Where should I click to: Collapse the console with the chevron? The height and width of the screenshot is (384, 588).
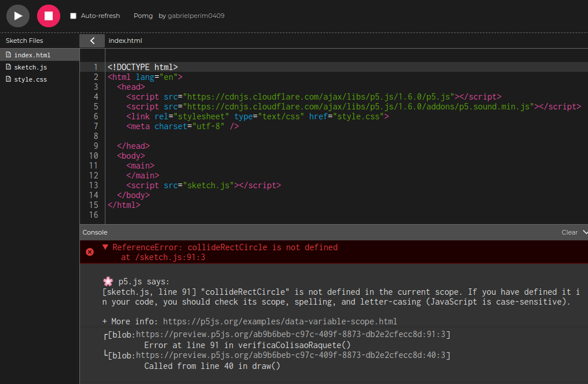coord(585,232)
